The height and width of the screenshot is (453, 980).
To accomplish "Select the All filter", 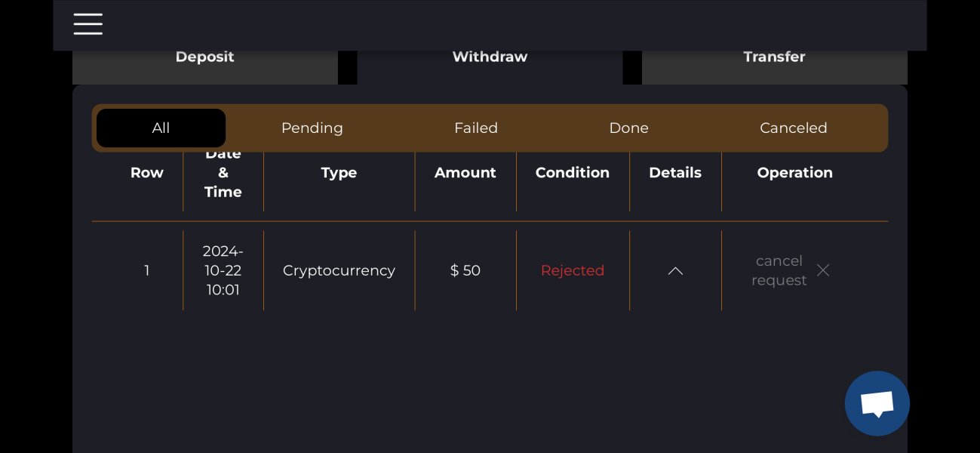I will (161, 128).
